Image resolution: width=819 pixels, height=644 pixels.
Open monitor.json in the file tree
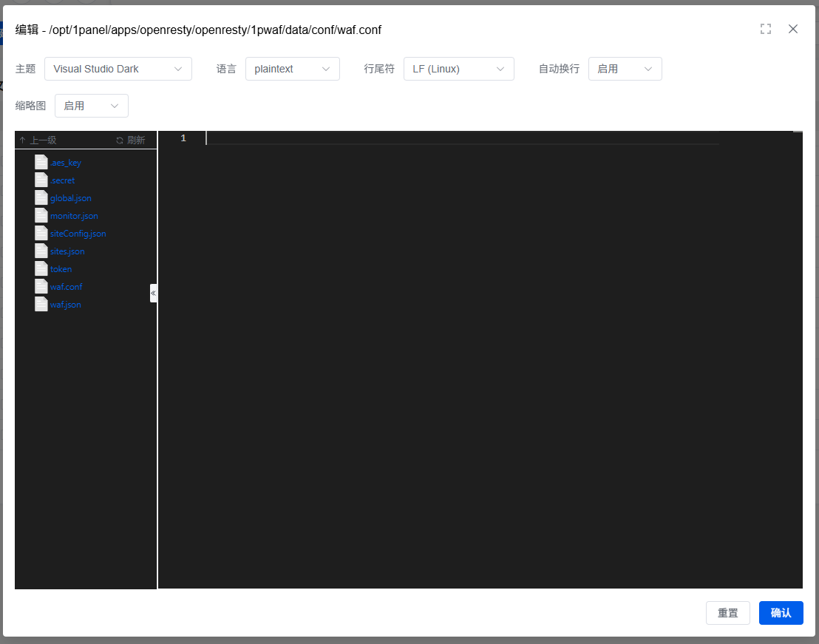pyautogui.click(x=74, y=216)
